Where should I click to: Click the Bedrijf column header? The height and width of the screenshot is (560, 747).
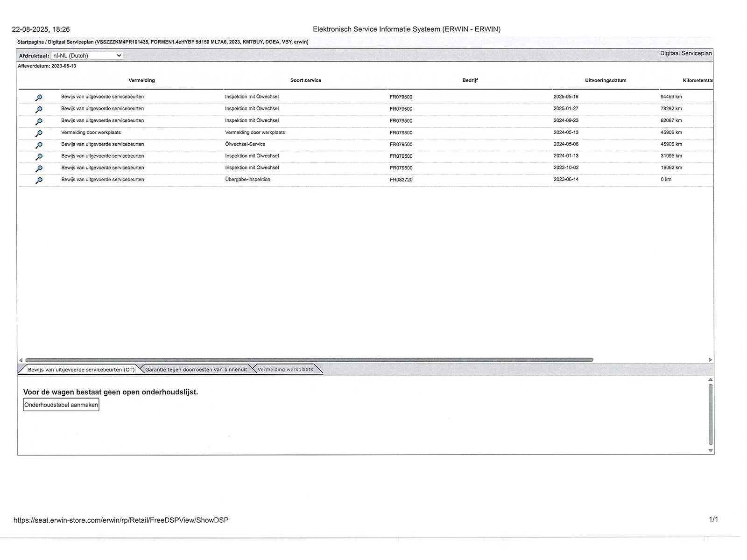[470, 80]
